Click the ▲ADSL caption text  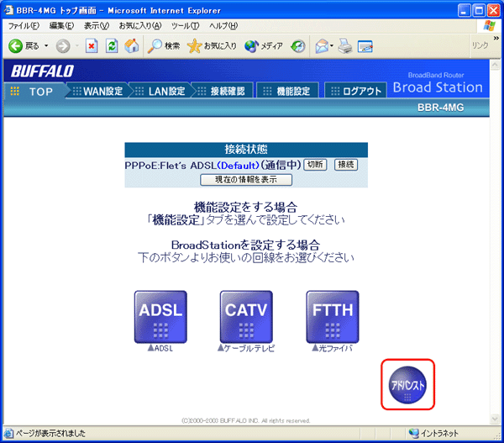click(x=160, y=348)
